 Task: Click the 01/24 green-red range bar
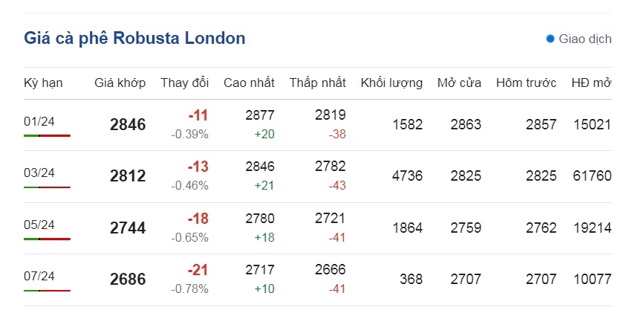point(48,135)
